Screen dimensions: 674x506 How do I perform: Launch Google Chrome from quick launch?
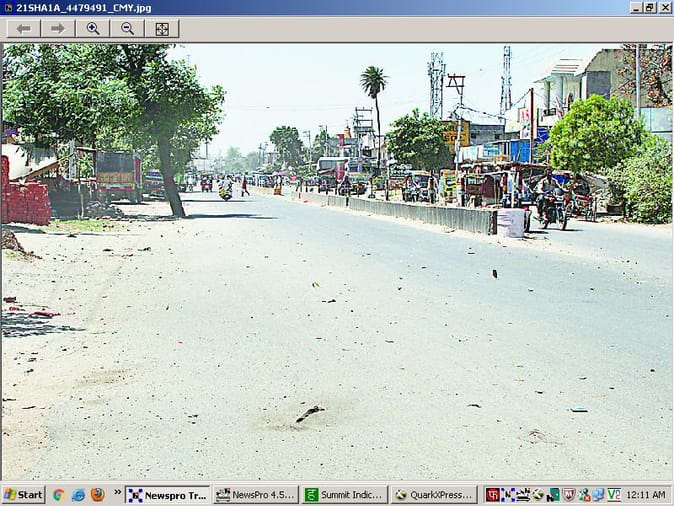(59, 495)
